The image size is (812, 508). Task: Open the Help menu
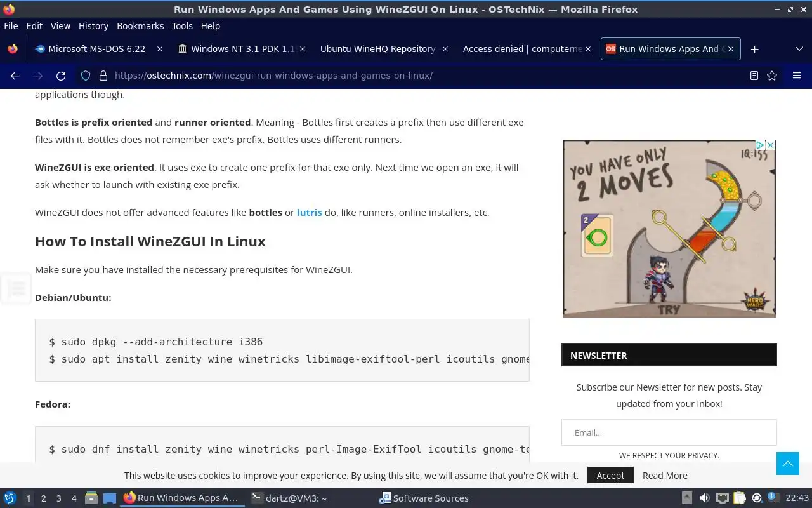[211, 26]
